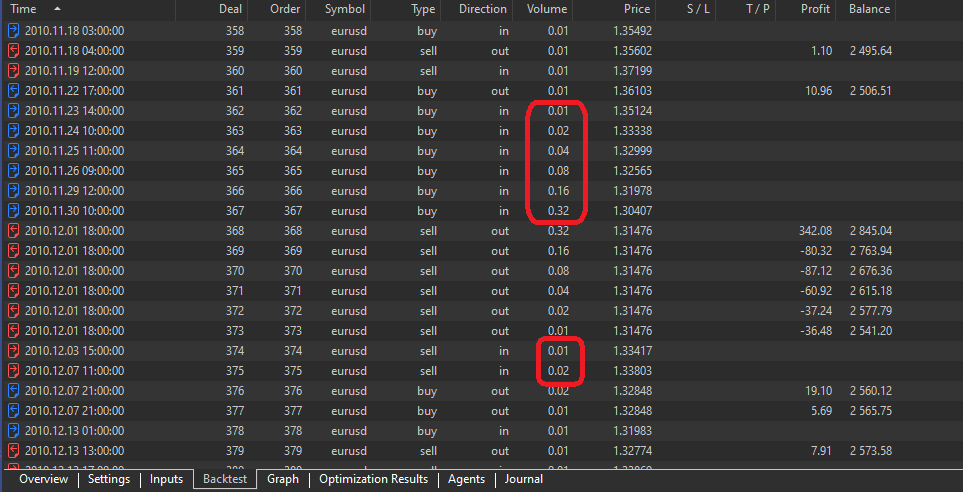Image resolution: width=963 pixels, height=492 pixels.
Task: Click the Symbol column header
Action: point(344,9)
